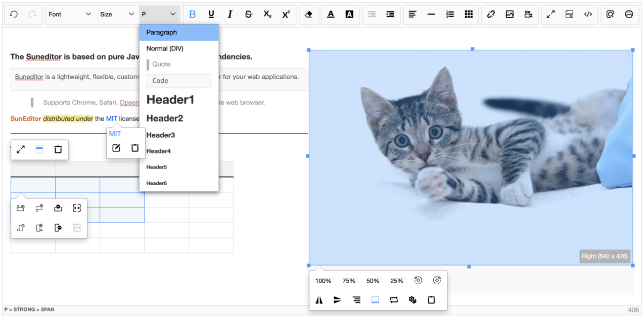Collapse the paragraph format dropdown labeled P
644x317 pixels.
pyautogui.click(x=159, y=14)
